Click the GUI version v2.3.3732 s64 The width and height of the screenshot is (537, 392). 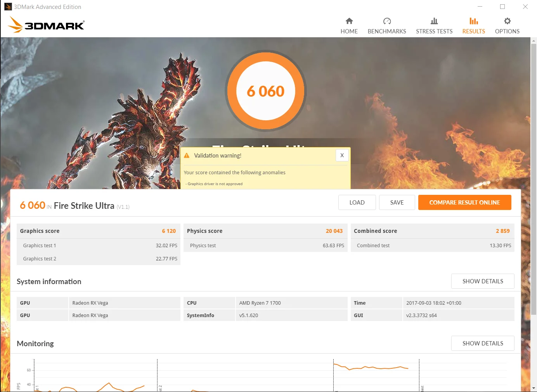point(421,315)
